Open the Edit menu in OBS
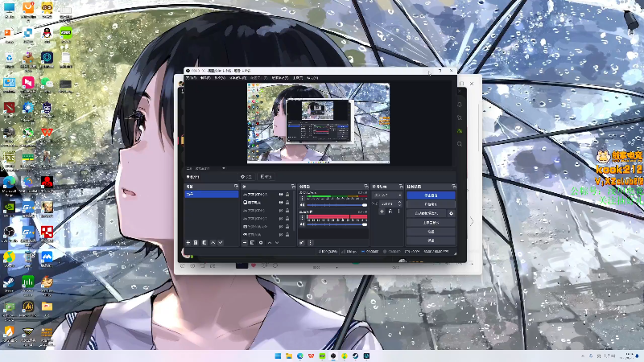The width and height of the screenshot is (644, 362). [x=205, y=77]
